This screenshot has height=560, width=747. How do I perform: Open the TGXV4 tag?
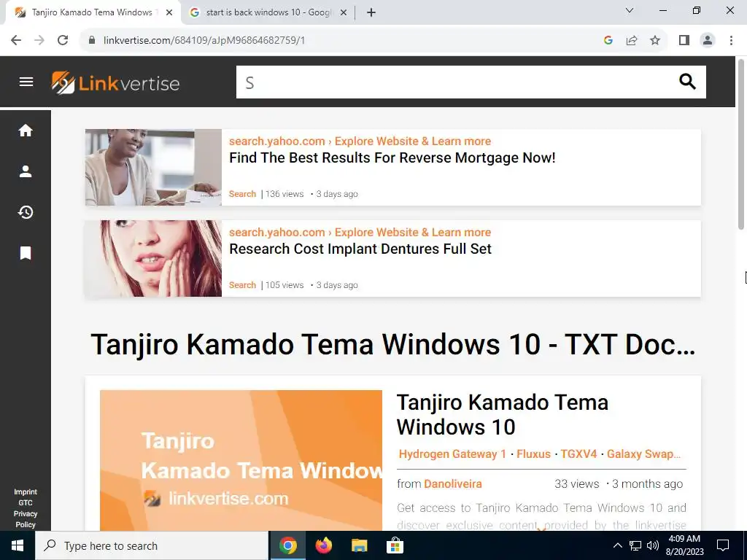[x=578, y=454]
